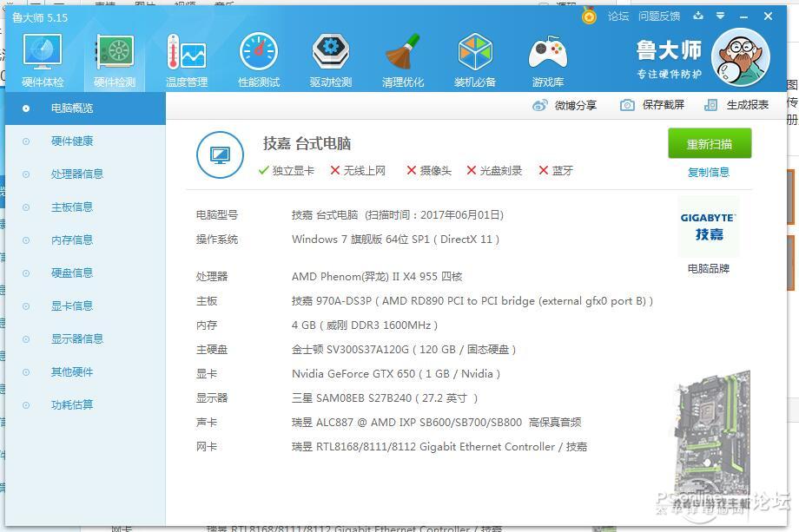
Task: Click the 4 GB 威刚 DDR3 memory text
Action: pos(365,325)
